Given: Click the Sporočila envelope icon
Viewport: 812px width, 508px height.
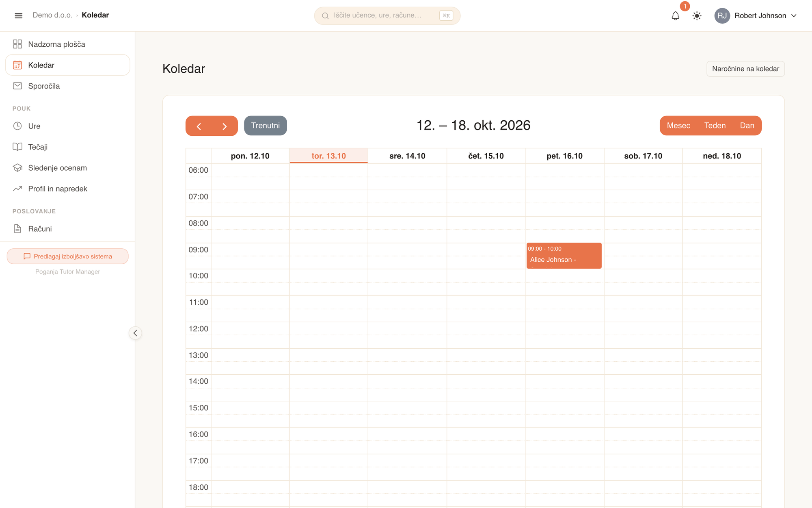Looking at the screenshot, I should pos(17,86).
